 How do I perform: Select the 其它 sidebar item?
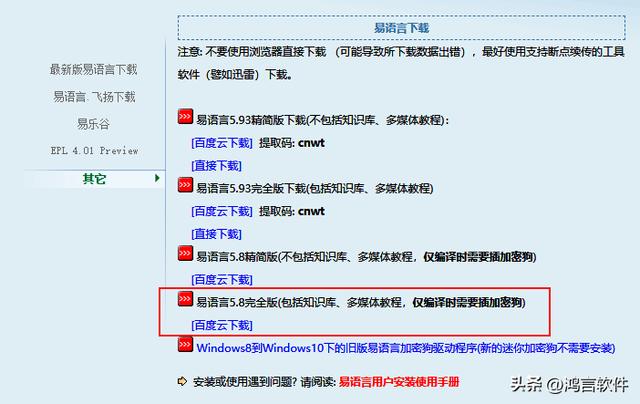point(94,178)
